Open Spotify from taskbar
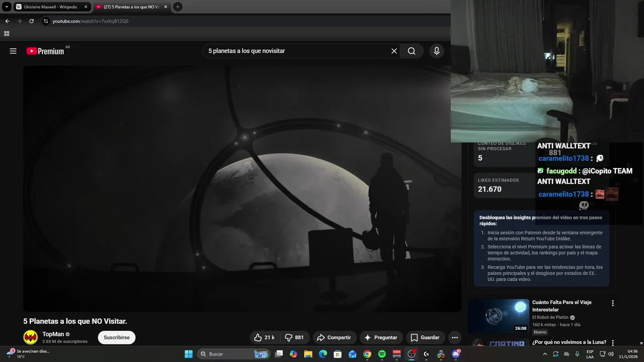The image size is (644, 362). [x=382, y=354]
